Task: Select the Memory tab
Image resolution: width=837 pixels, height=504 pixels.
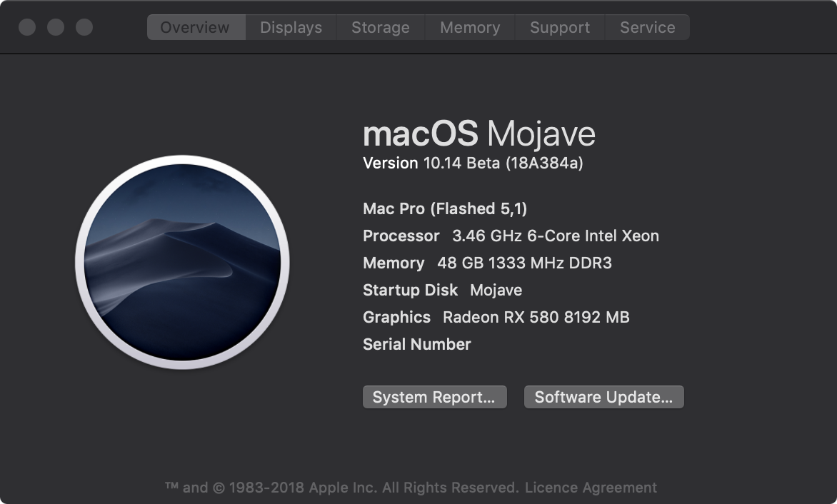Action: tap(470, 28)
